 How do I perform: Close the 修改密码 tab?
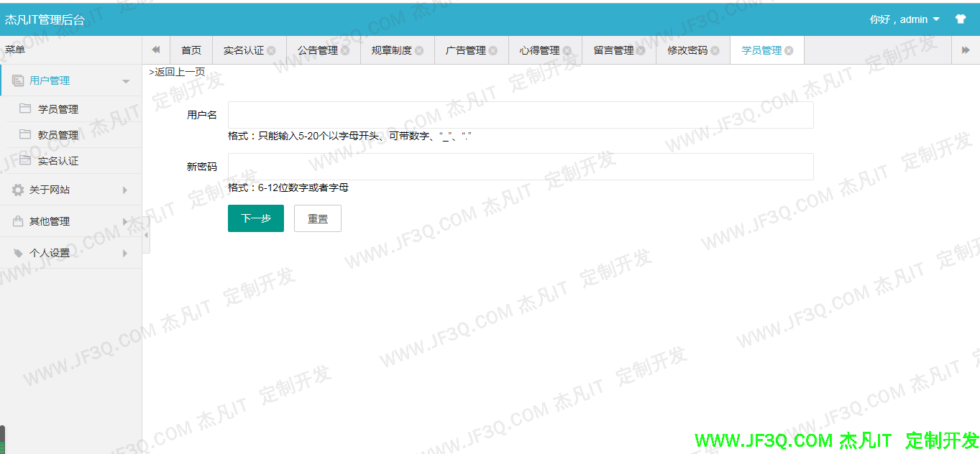point(715,50)
